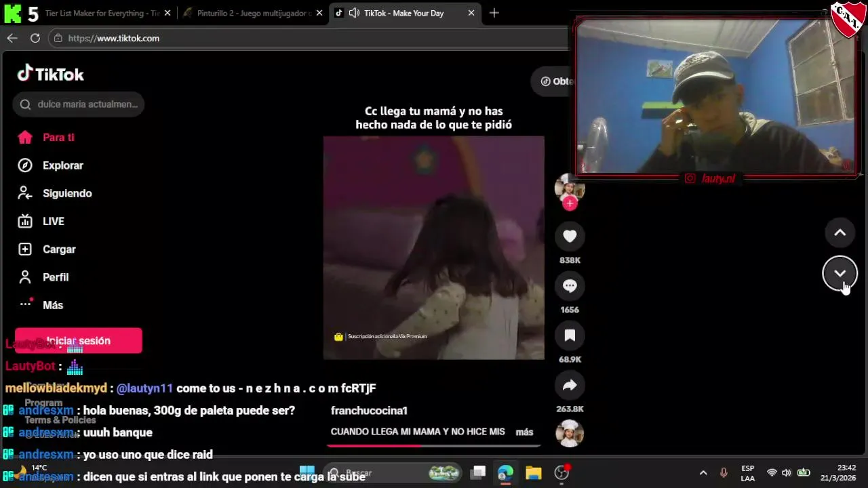Open the Wi-Fi network tray icon
Viewport: 868px width, 488px height.
tap(772, 472)
